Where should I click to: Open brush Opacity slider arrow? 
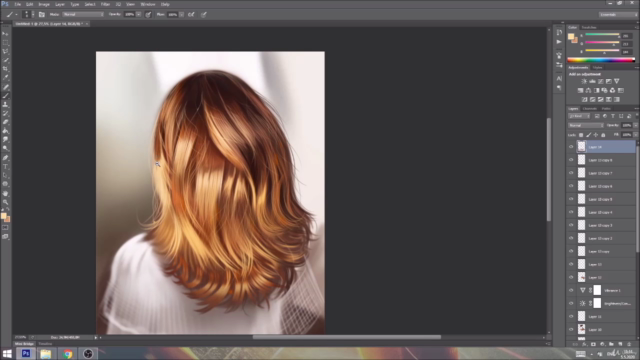tap(139, 14)
